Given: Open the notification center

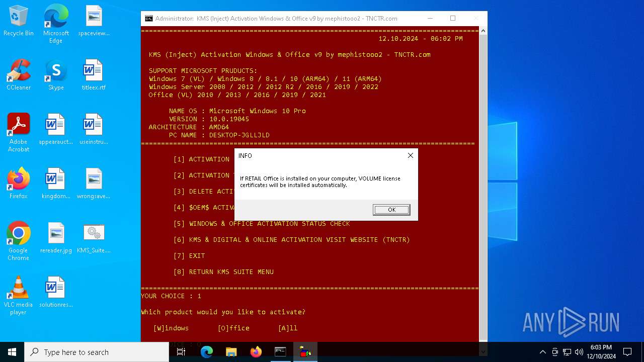Looking at the screenshot, I should click(627, 352).
